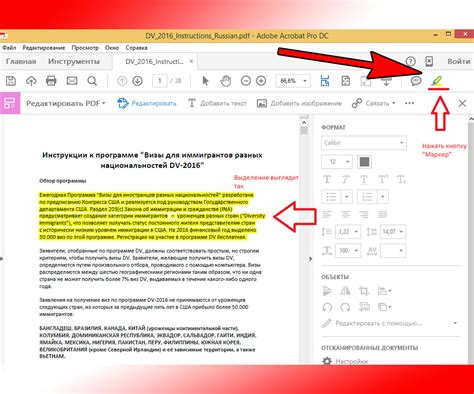The height and width of the screenshot is (394, 474).
Task: Go to previous page arrow
Action: (122, 81)
